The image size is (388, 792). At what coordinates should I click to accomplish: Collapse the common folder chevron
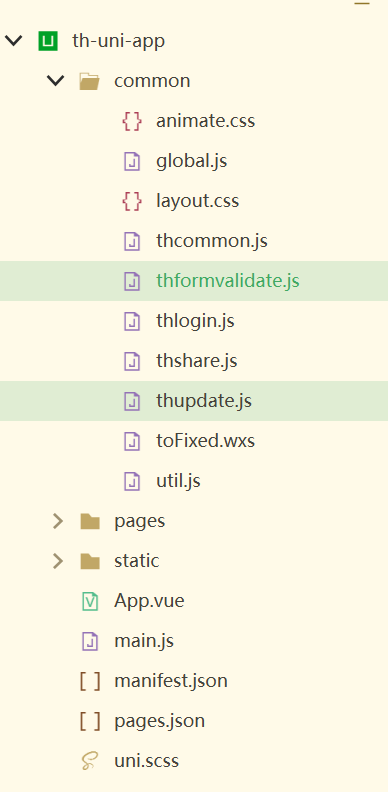tap(56, 81)
